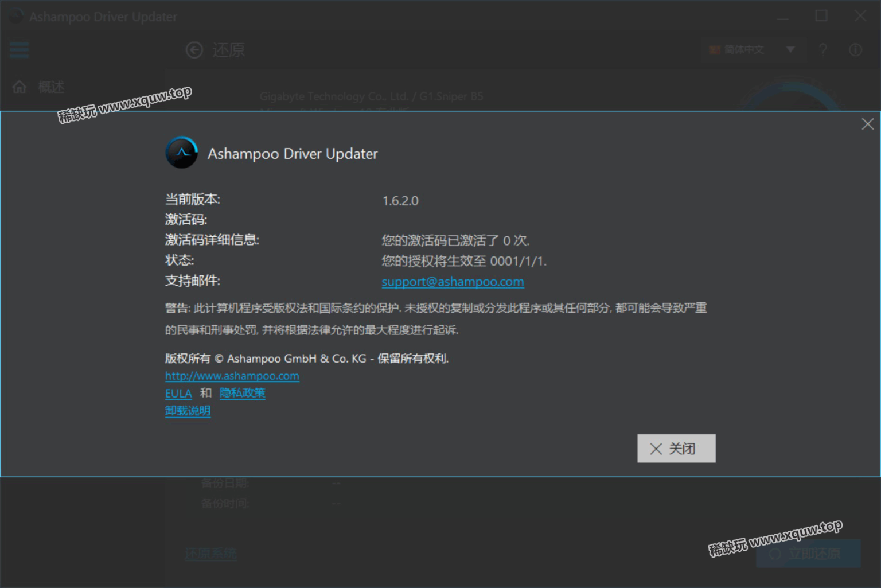Viewport: 881px width, 588px height.
Task: Click the 还原系统 link in main window
Action: pyautogui.click(x=210, y=554)
